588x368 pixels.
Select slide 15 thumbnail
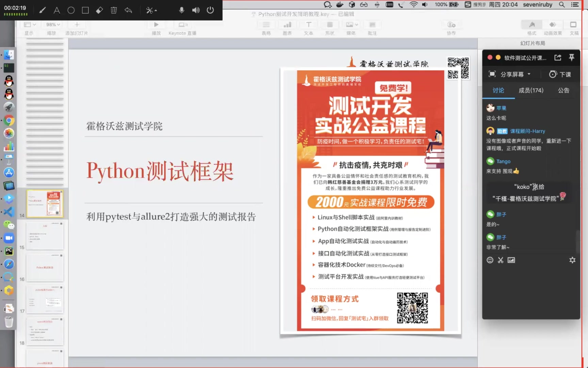pos(45,236)
